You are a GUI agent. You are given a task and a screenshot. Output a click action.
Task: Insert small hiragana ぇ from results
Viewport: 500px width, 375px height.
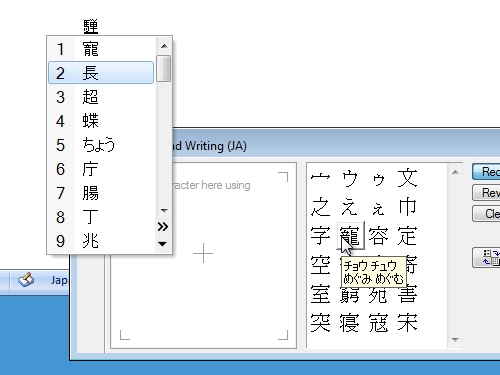tap(379, 209)
